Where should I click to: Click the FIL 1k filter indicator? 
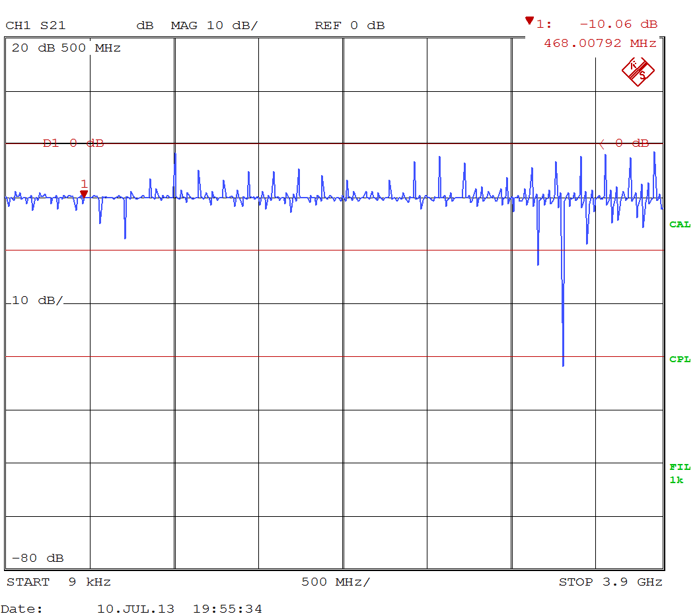point(679,473)
